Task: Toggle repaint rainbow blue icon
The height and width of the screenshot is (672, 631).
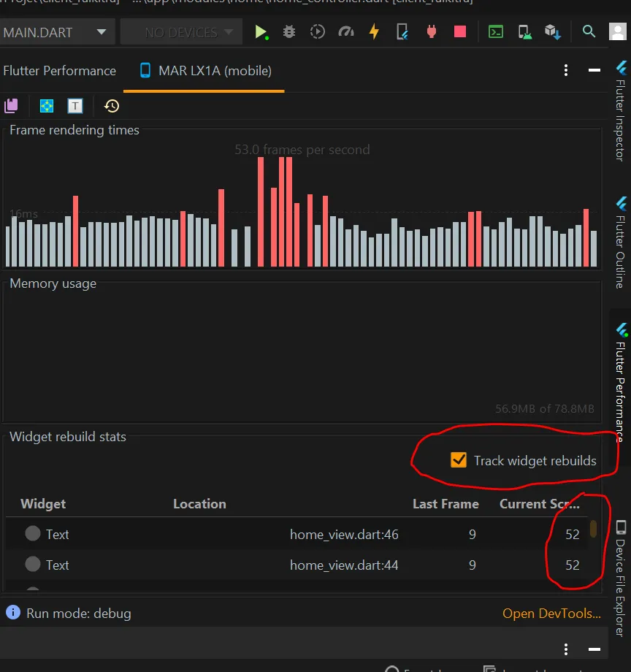Action: click(x=47, y=106)
